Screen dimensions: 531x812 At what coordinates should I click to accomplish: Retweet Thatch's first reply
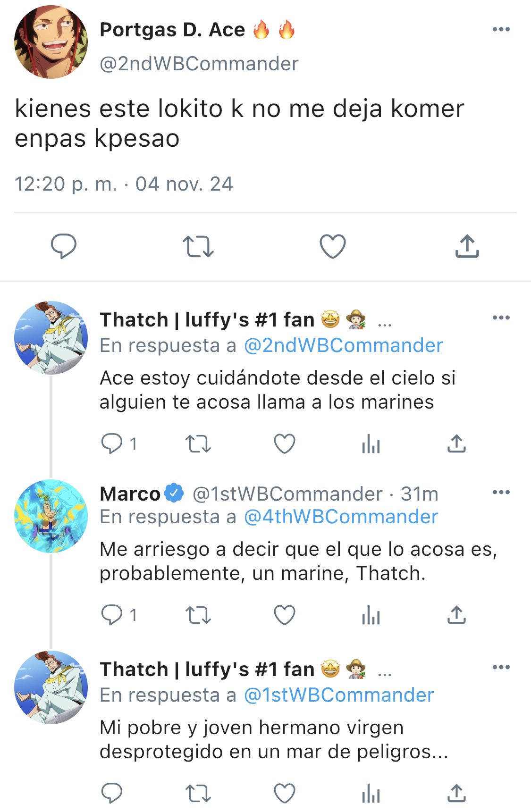coord(198,444)
